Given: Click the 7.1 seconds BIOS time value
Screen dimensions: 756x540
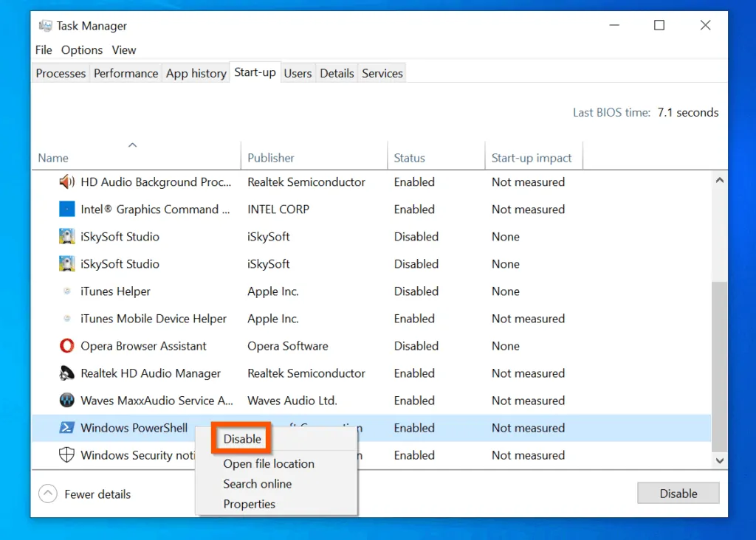Looking at the screenshot, I should [687, 112].
